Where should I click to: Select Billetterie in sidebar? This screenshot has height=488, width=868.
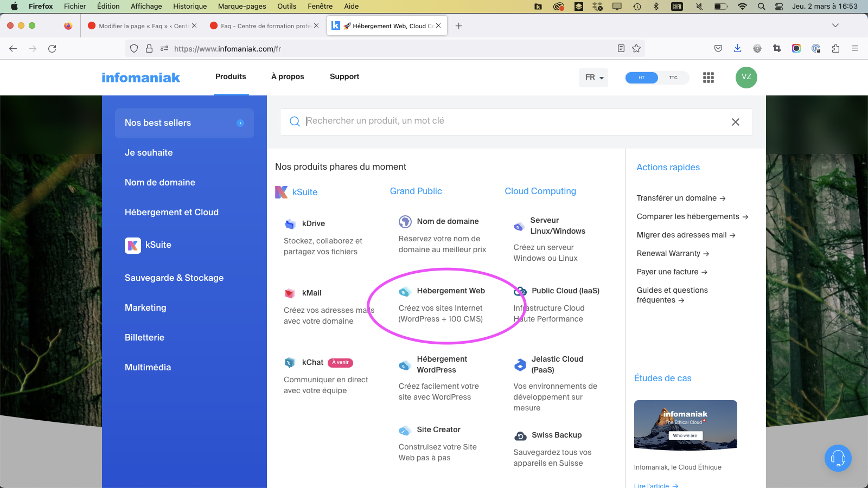[144, 338]
